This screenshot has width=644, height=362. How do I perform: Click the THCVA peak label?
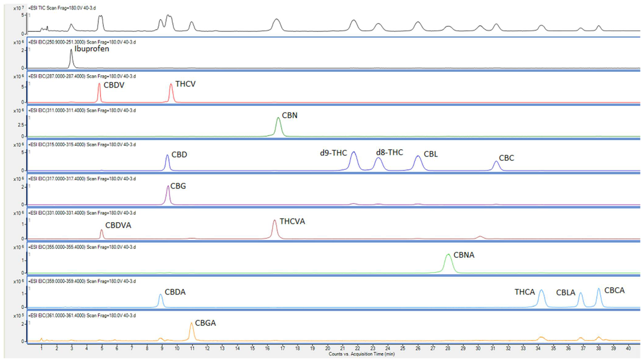[x=292, y=222]
